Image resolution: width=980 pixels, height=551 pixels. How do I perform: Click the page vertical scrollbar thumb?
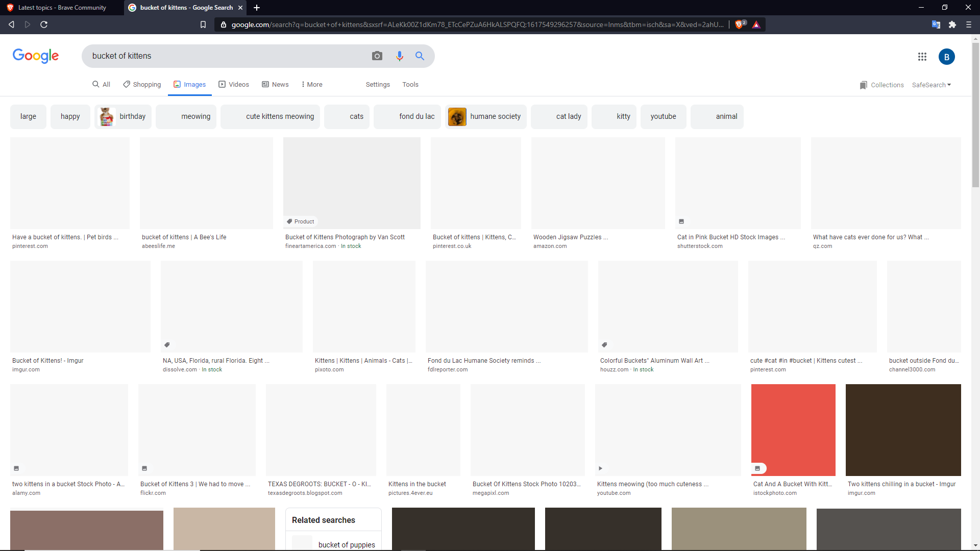point(975,115)
